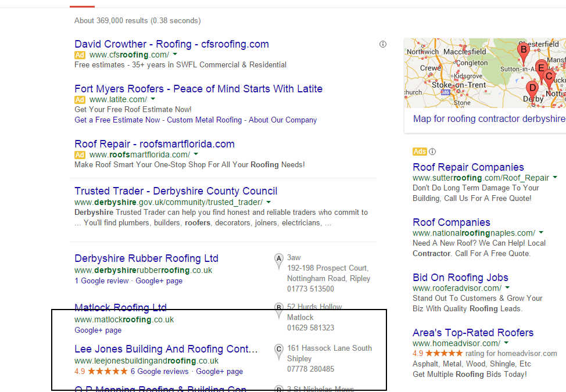Open the 6 Google reviews link
This screenshot has height=392, width=566.
tap(160, 372)
